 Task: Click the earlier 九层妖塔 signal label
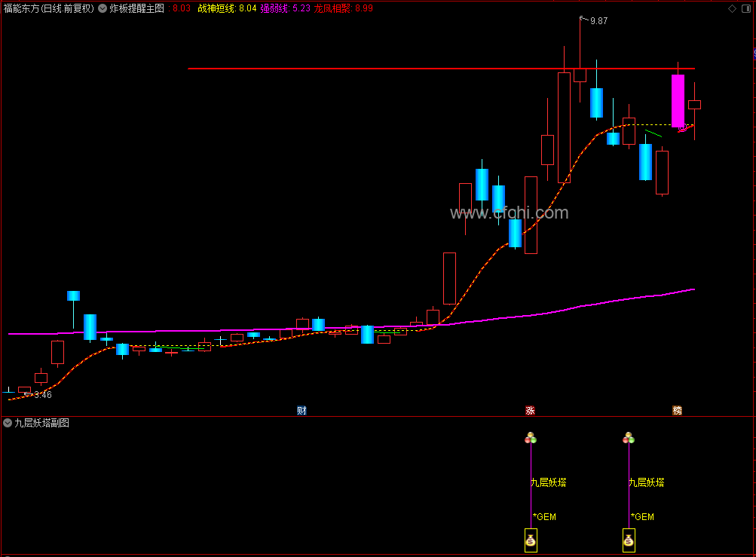pyautogui.click(x=549, y=482)
